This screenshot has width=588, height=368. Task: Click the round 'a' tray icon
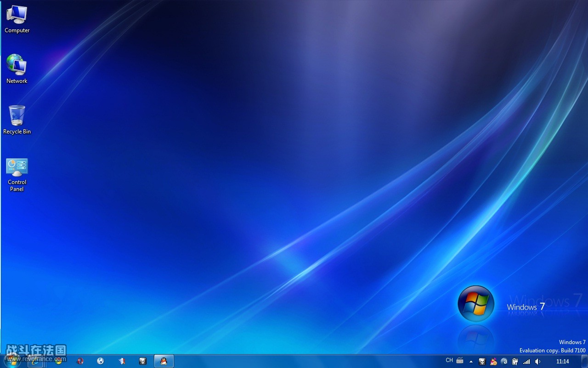pyautogui.click(x=504, y=362)
